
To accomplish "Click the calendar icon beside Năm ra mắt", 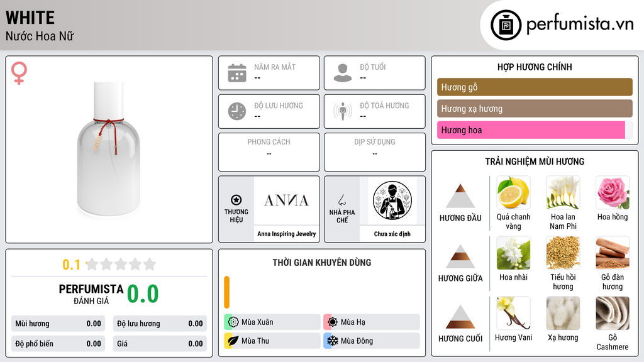I will [x=237, y=73].
